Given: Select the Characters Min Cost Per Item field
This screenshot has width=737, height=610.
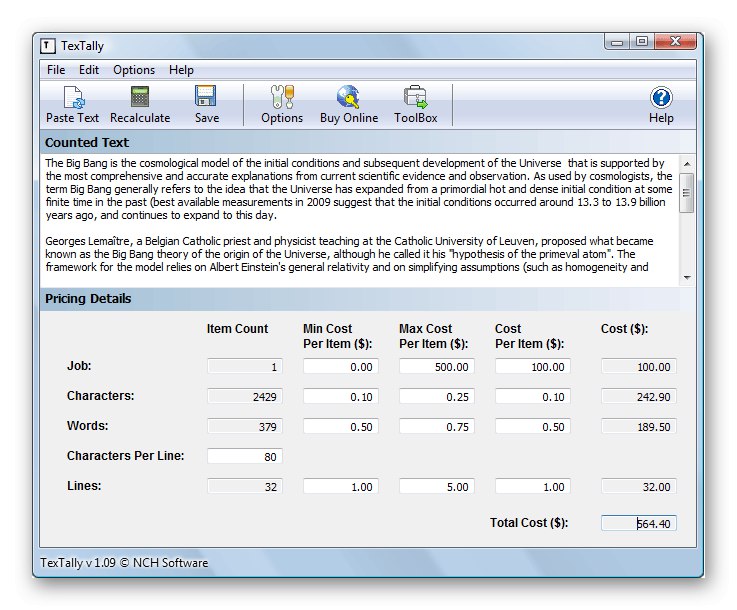Looking at the screenshot, I should [x=340, y=397].
